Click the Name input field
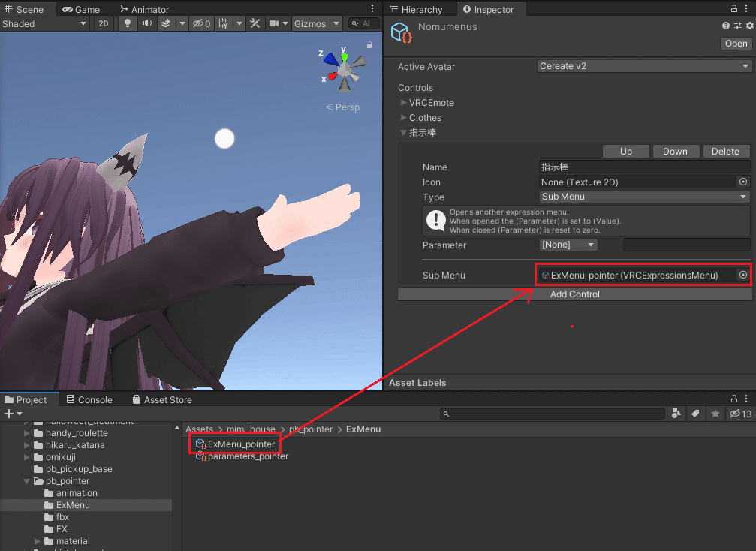 (644, 167)
